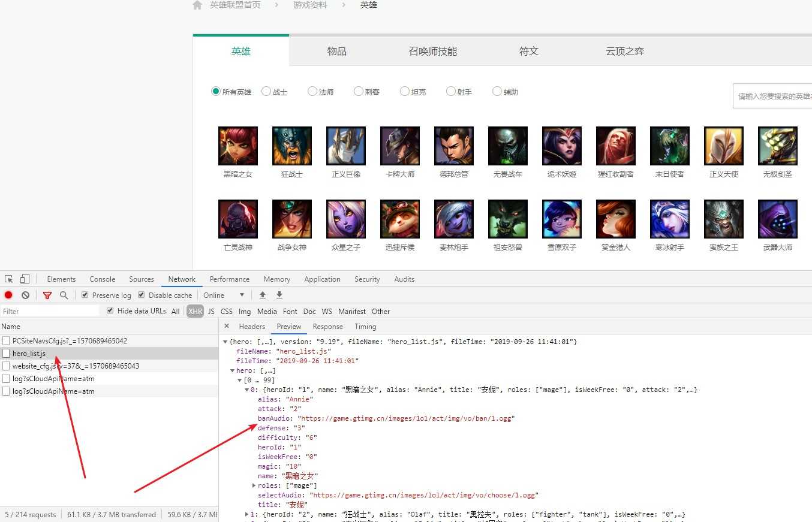Filter requests by JS type
812x522 pixels.
click(211, 311)
